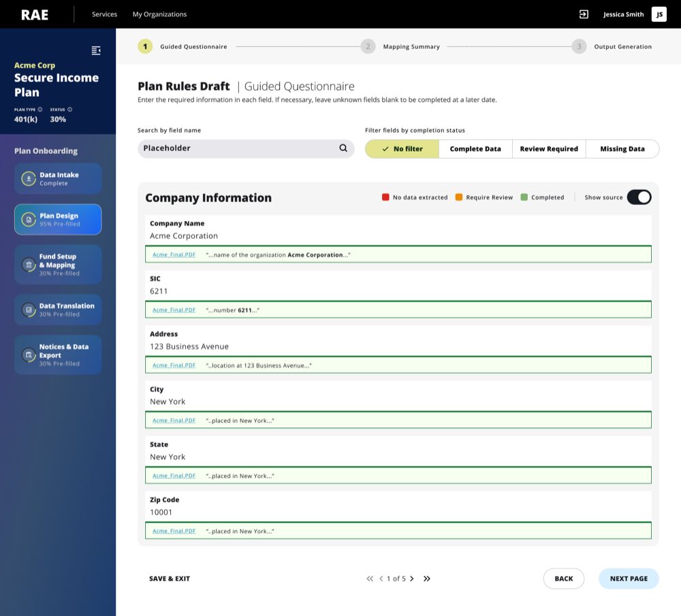Click the orange Require Review swatch
681x616 pixels.
click(x=458, y=197)
